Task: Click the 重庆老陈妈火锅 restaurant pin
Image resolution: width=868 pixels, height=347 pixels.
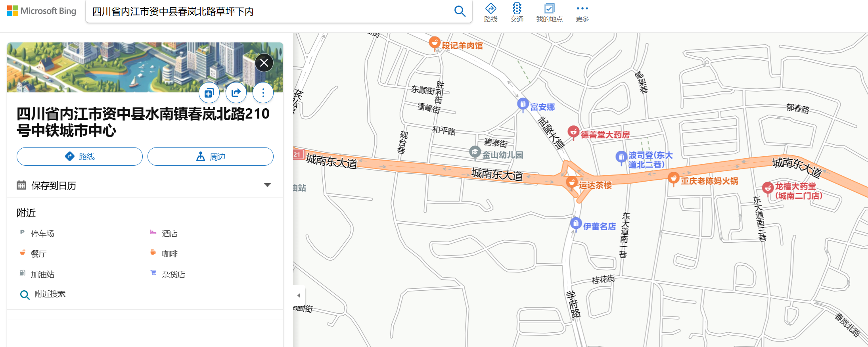Action: [x=673, y=178]
